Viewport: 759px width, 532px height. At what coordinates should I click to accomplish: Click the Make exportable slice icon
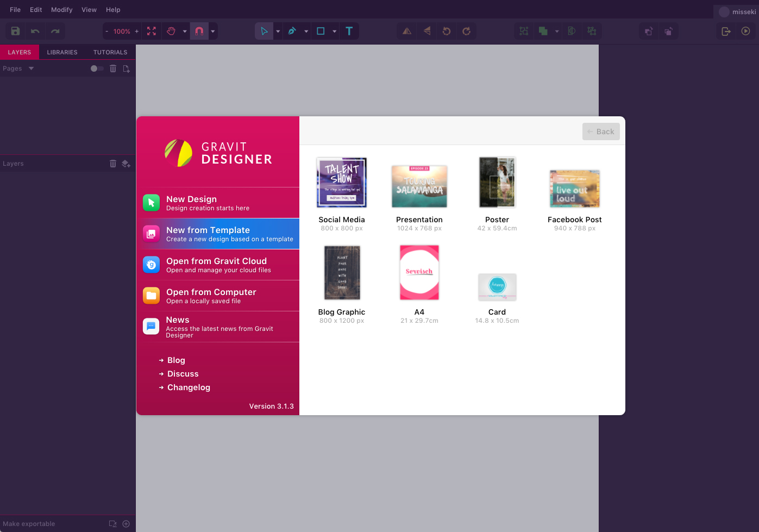113,524
